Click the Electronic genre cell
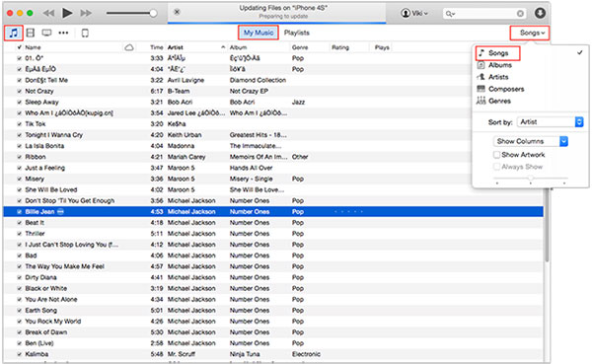This screenshot has height=364, width=592. pyautogui.click(x=306, y=354)
